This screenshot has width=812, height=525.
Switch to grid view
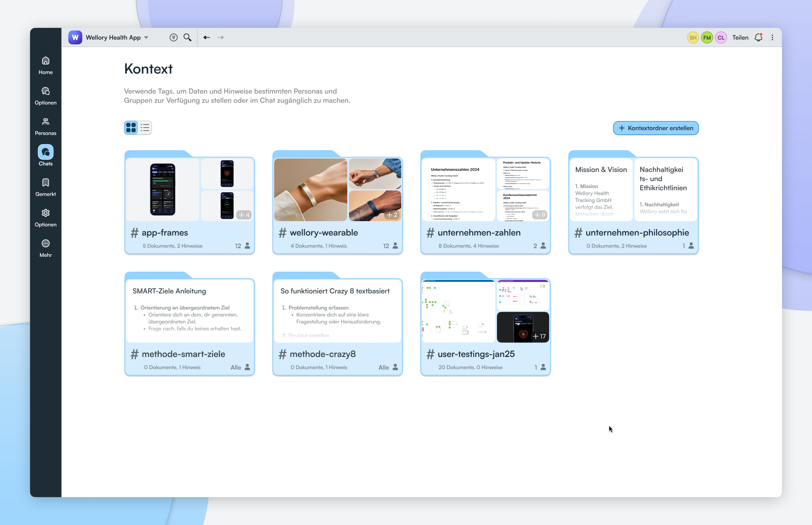[131, 127]
